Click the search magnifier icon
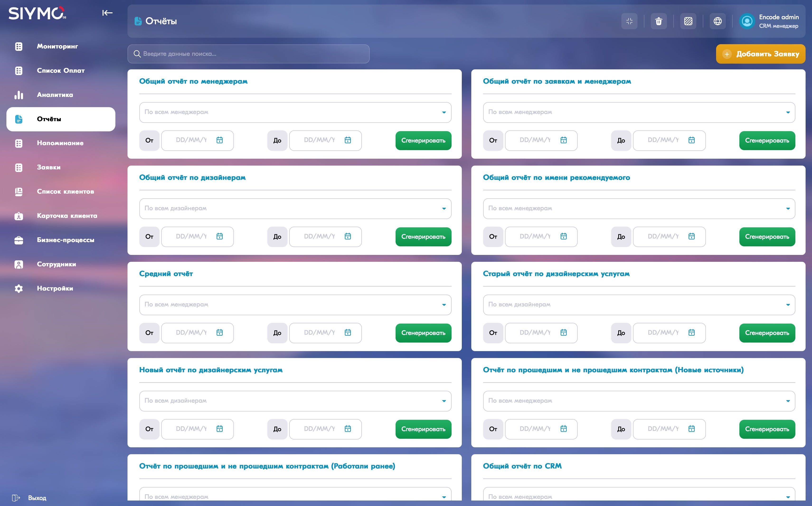 pos(137,54)
